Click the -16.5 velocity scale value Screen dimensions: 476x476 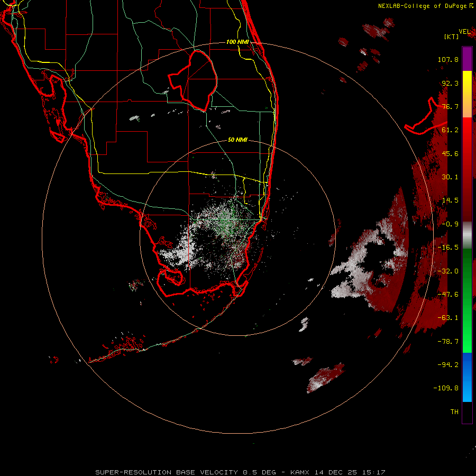point(448,248)
